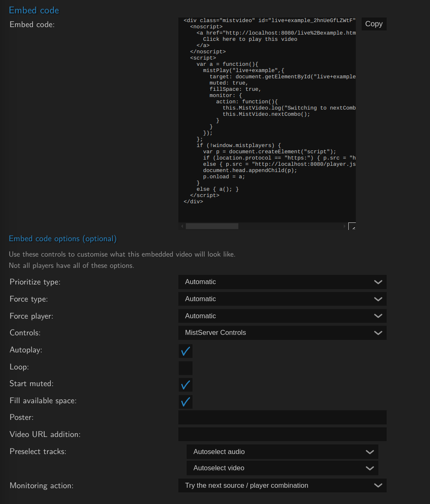This screenshot has width=430, height=504.
Task: Disable the Autoplay checkbox
Action: [185, 351]
